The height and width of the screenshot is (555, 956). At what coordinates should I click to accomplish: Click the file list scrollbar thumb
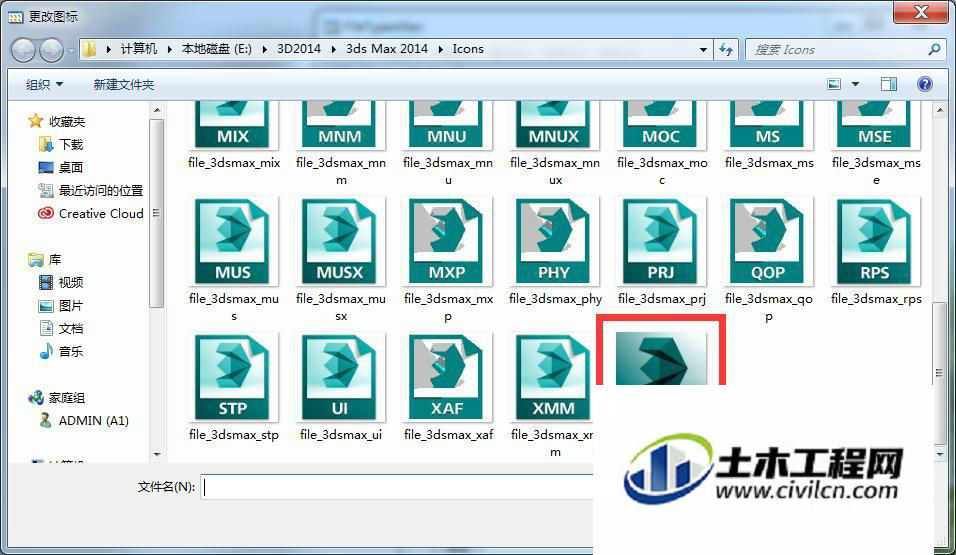940,373
